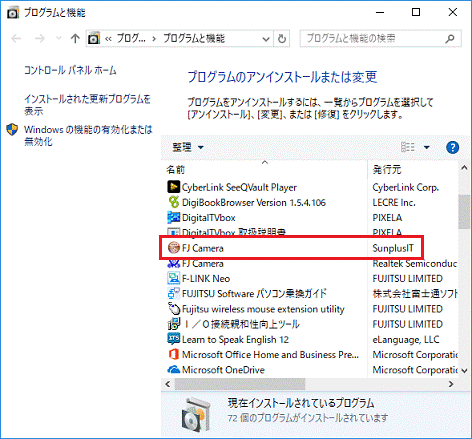Click the vertical scrollbar thumb of the list
This screenshot has width=472, height=439.
(x=463, y=212)
